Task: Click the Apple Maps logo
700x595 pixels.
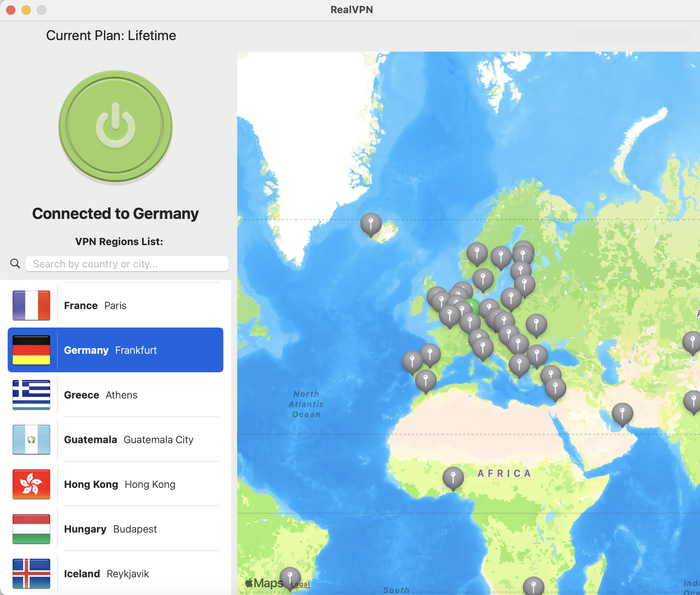Action: click(263, 582)
